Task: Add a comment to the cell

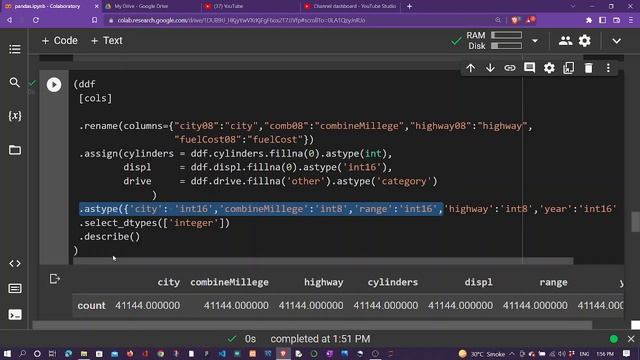Action: (529, 68)
